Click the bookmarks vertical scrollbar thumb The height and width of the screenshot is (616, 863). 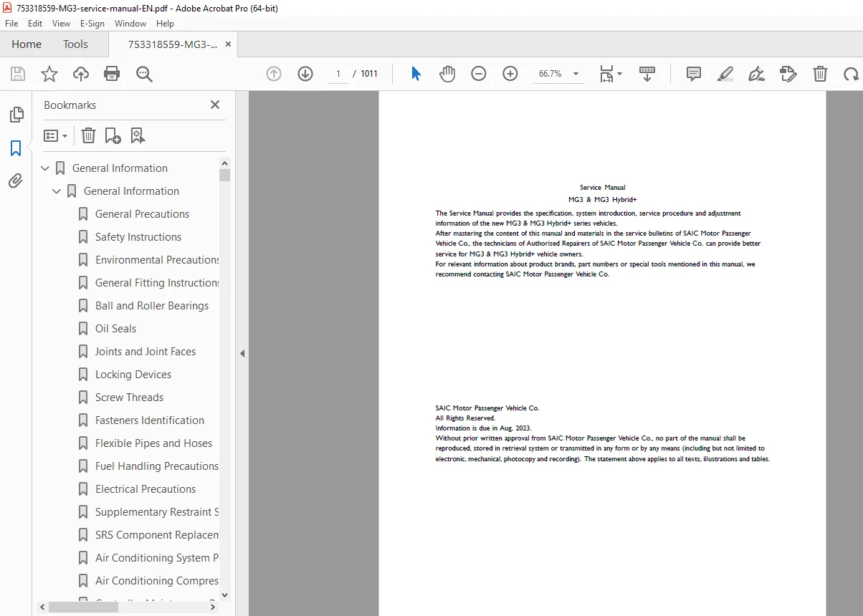[x=225, y=175]
